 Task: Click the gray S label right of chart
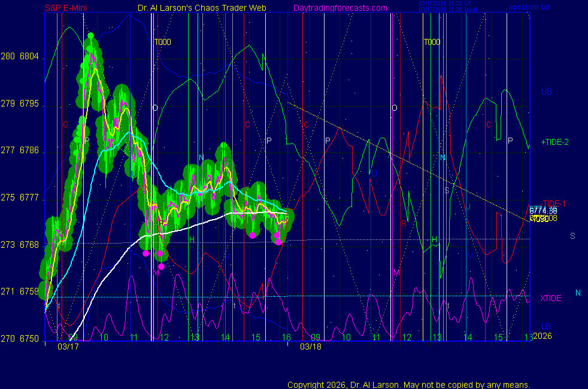[572, 236]
